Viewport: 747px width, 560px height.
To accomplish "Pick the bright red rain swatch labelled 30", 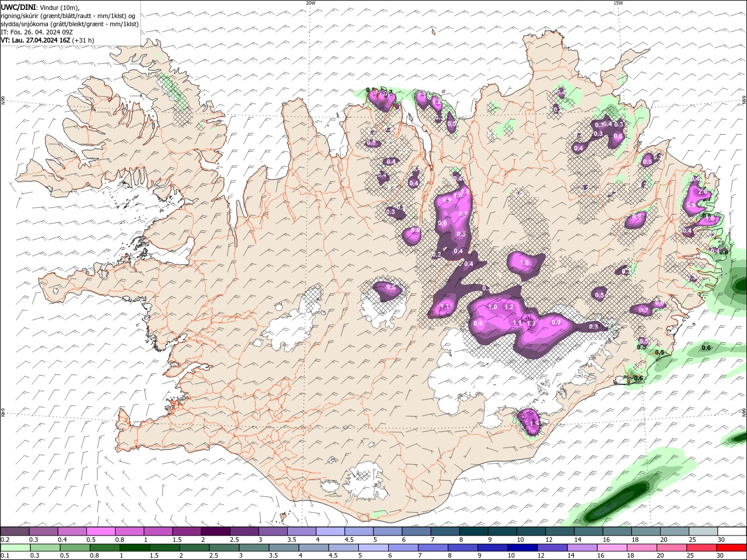I will [x=732, y=548].
